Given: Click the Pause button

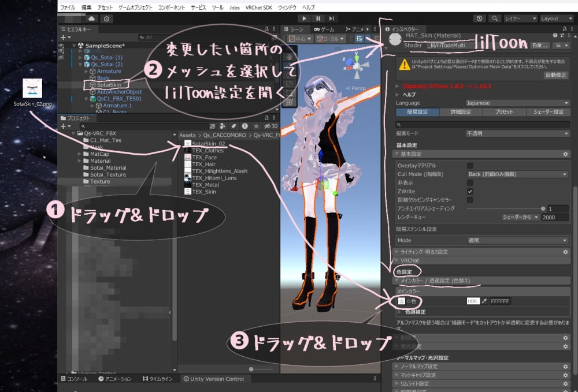Looking at the screenshot, I should 318,18.
